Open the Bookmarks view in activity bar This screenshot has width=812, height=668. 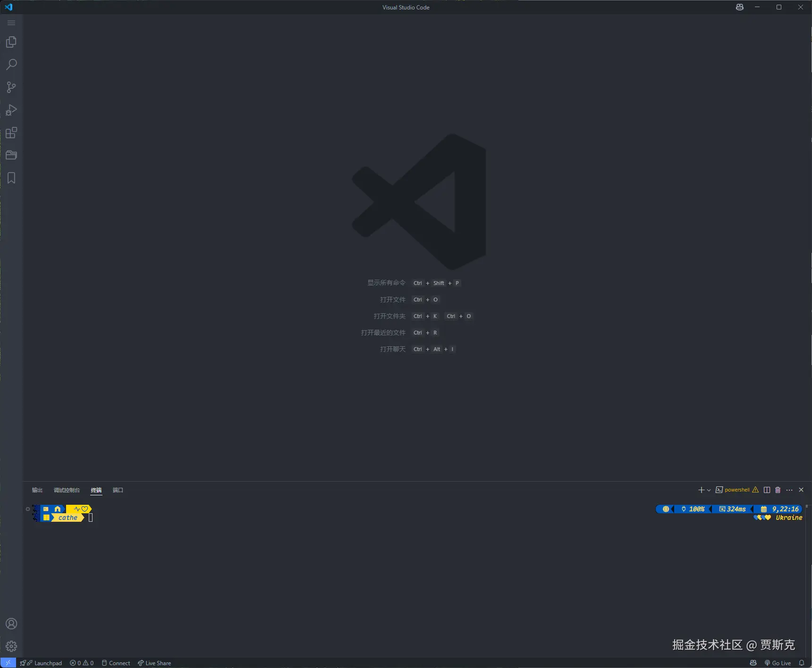click(x=11, y=178)
